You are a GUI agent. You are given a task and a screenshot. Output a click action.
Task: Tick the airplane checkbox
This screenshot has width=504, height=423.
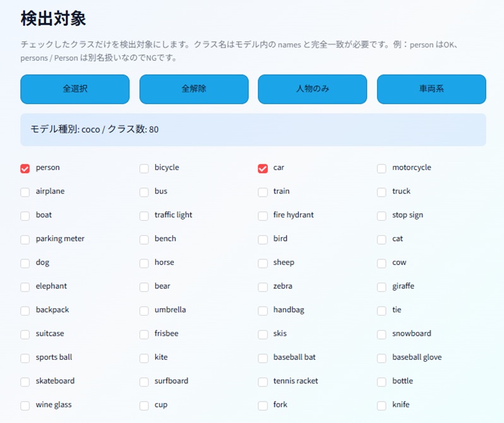[x=25, y=192]
